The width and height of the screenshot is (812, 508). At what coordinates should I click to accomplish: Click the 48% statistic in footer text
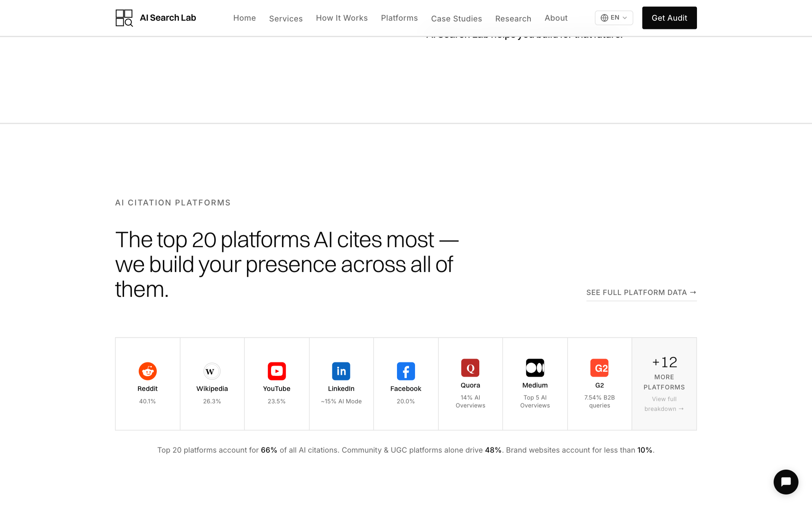493,450
